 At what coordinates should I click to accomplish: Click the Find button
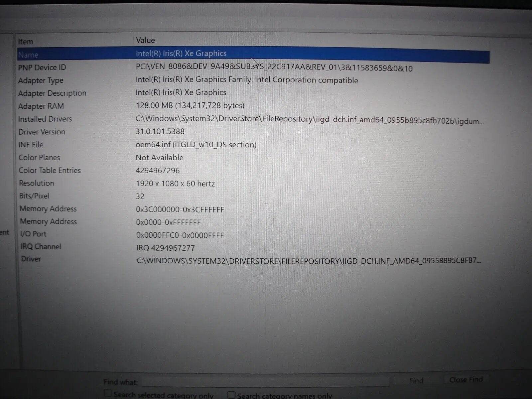click(416, 381)
